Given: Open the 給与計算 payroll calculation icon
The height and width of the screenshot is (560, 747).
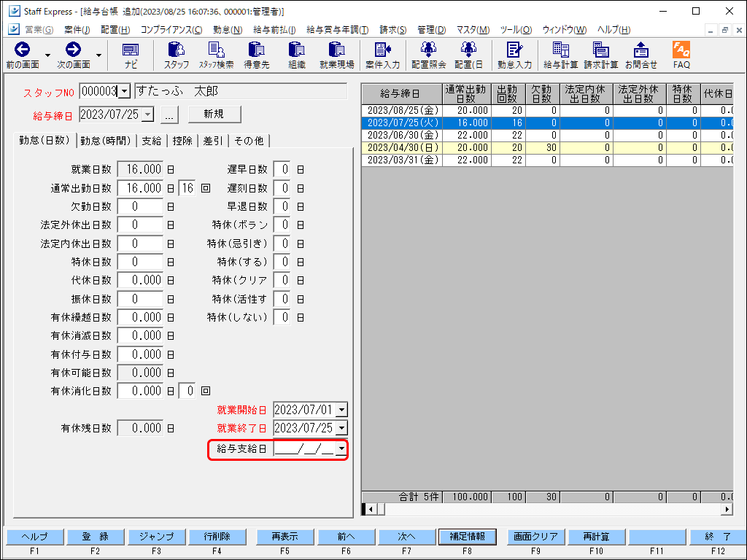Looking at the screenshot, I should coord(561,55).
